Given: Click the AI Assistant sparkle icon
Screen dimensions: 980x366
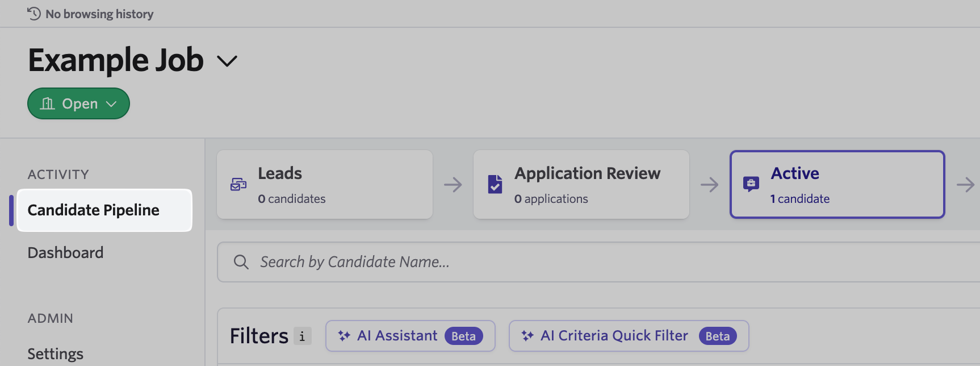Looking at the screenshot, I should pyautogui.click(x=344, y=336).
